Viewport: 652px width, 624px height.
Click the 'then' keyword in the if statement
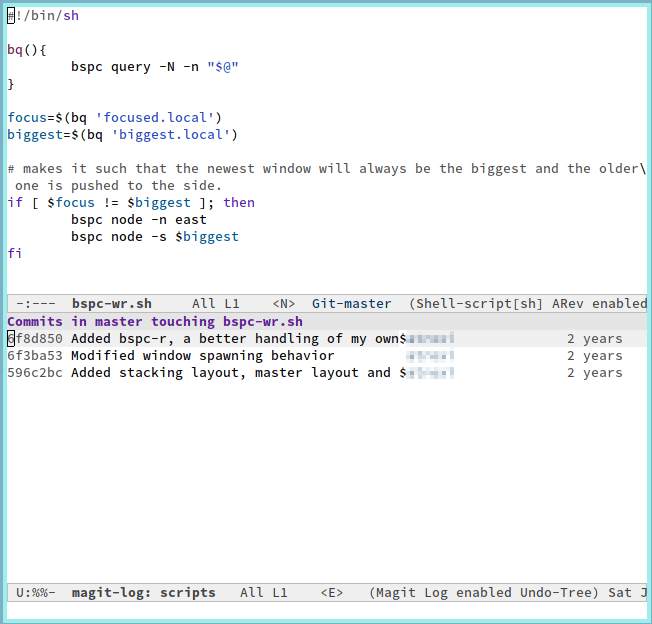[239, 203]
